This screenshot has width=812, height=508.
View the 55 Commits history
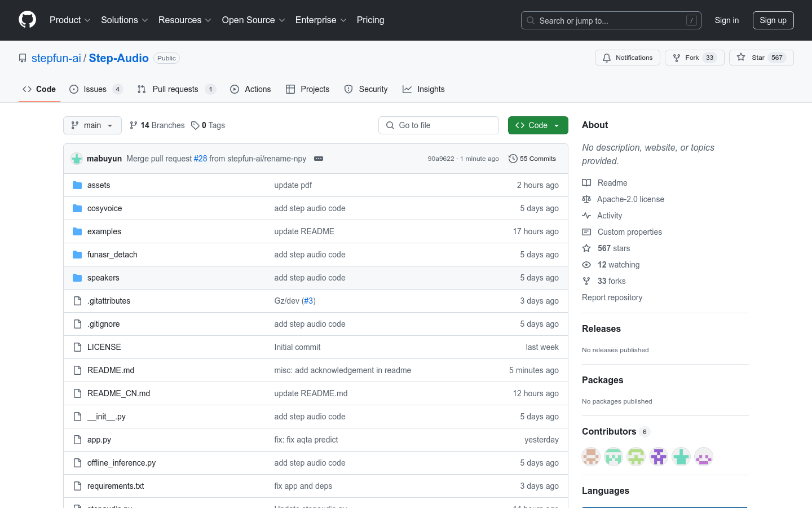click(532, 159)
